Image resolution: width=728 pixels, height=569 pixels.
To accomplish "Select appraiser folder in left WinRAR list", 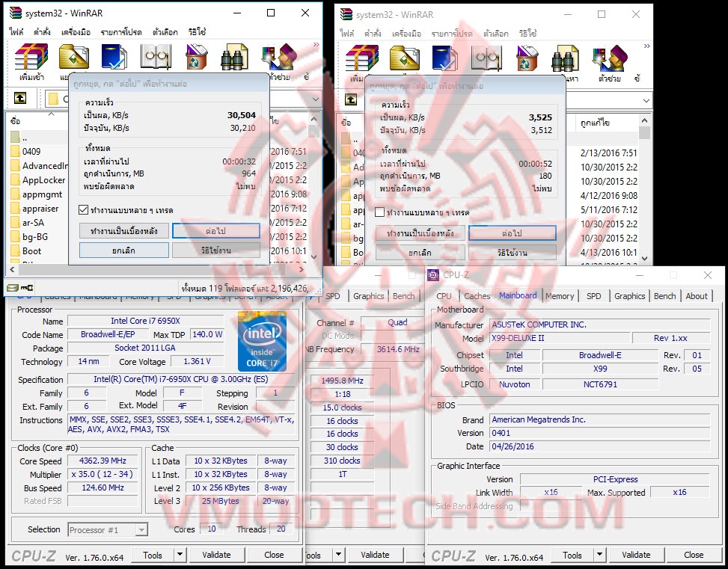I will click(x=39, y=209).
